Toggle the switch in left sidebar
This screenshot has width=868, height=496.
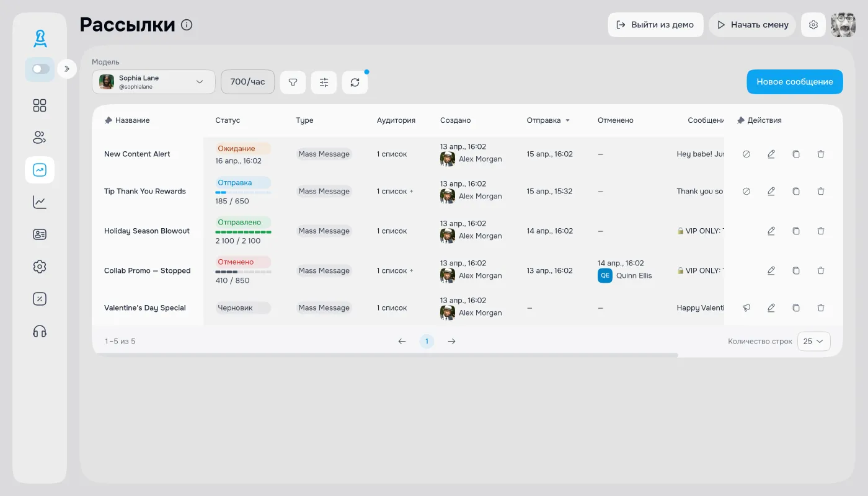(40, 69)
